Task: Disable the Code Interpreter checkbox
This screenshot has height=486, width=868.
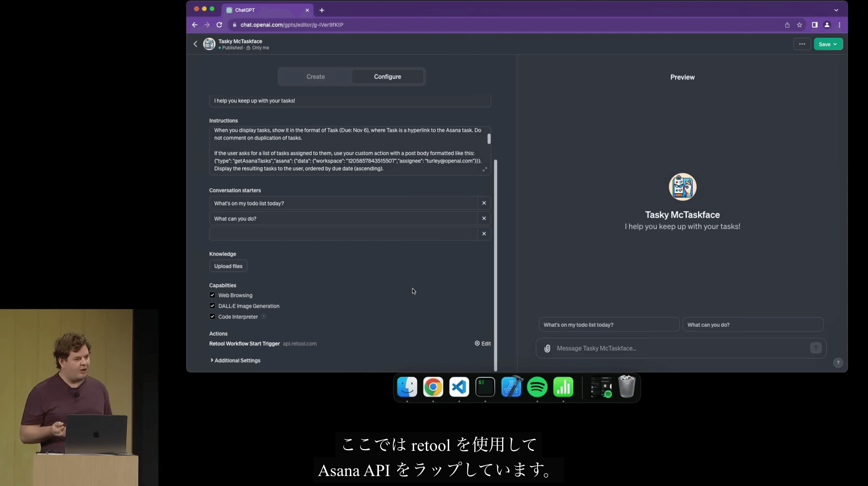Action: (212, 317)
